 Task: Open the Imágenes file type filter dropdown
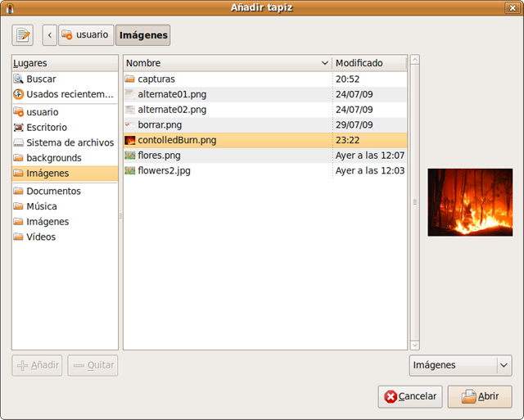click(x=460, y=365)
